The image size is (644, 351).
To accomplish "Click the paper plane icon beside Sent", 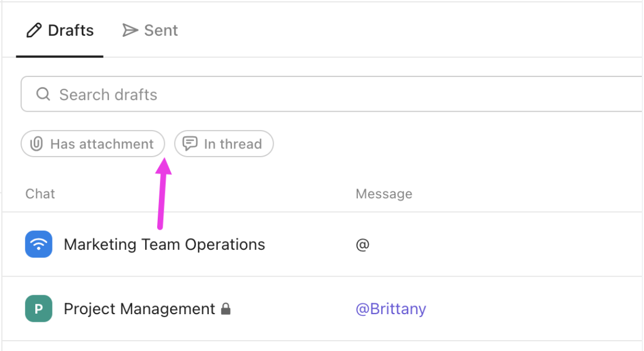I will 130,30.
